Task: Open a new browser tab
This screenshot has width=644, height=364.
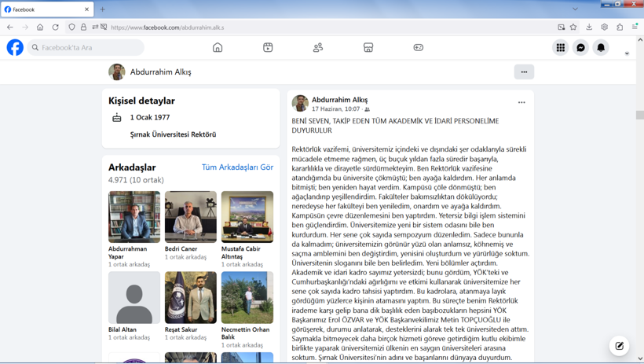Action: click(x=103, y=9)
